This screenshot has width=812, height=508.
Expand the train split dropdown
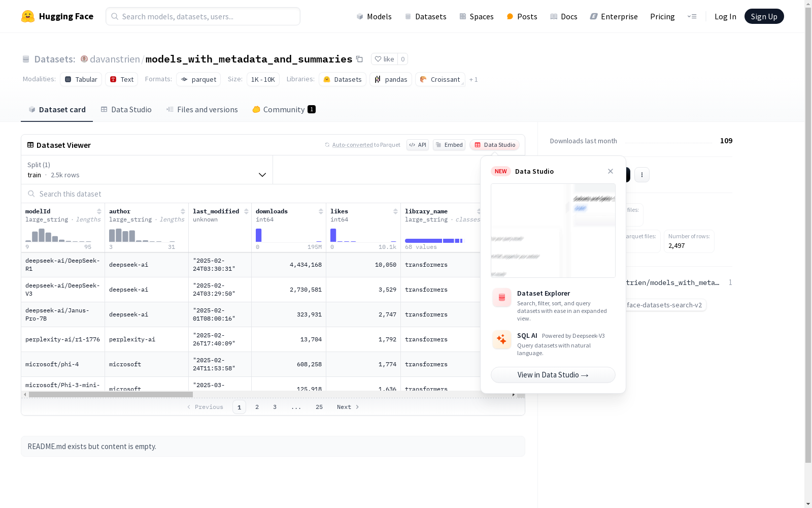coord(147,170)
